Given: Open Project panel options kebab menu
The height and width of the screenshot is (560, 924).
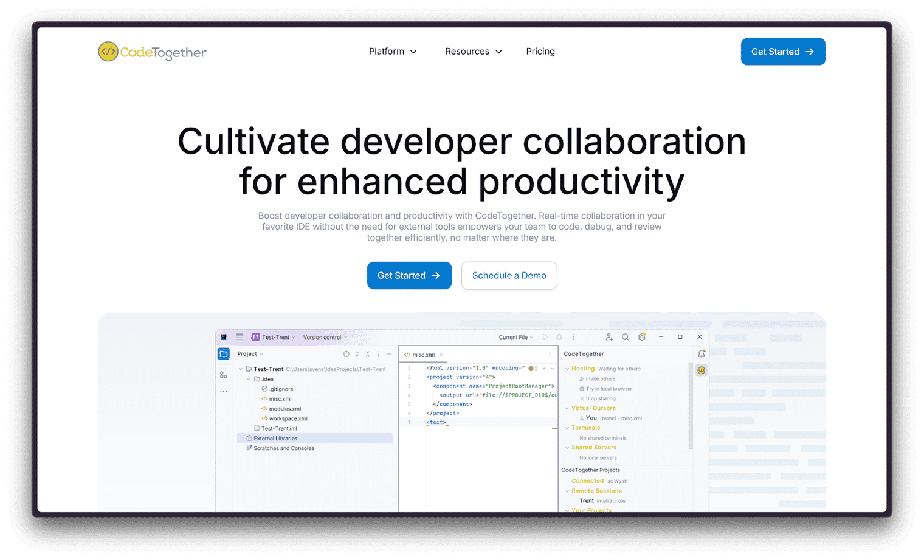Looking at the screenshot, I should tap(378, 354).
